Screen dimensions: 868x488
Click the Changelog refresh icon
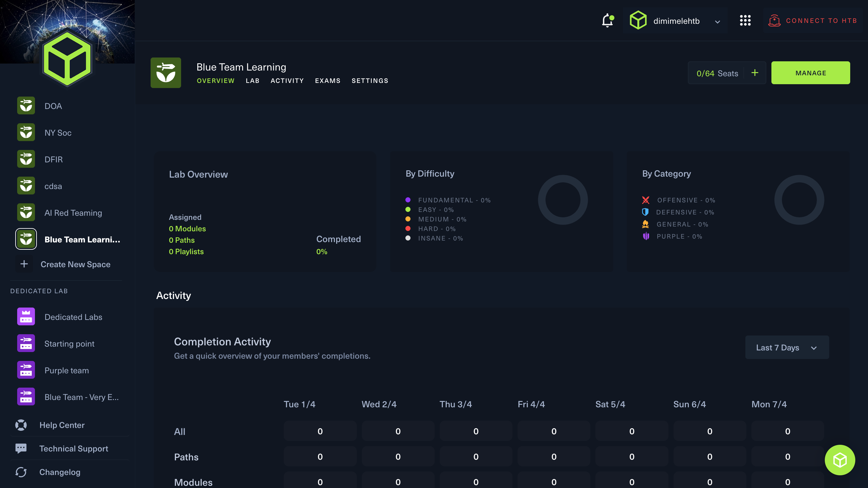tap(21, 472)
